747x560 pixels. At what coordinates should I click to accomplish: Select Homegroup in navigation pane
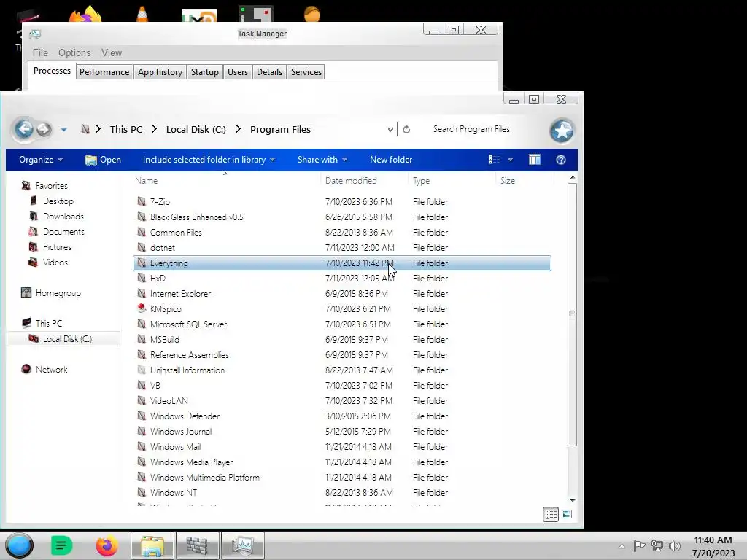(x=58, y=293)
